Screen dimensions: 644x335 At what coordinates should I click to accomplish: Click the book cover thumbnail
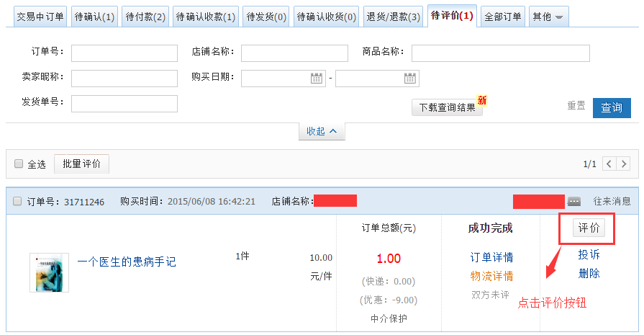pyautogui.click(x=49, y=272)
